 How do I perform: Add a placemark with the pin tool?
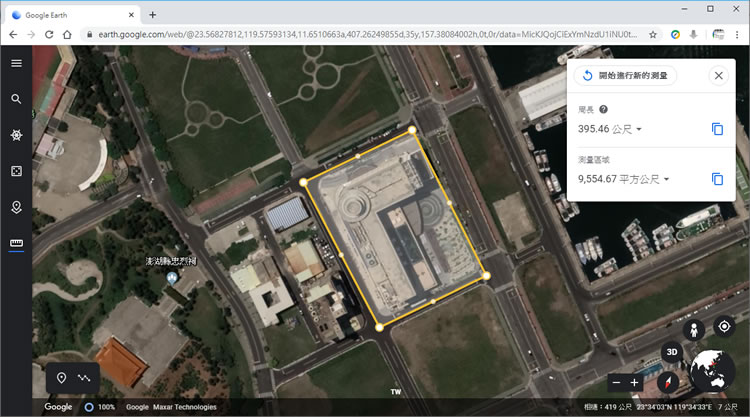point(61,378)
